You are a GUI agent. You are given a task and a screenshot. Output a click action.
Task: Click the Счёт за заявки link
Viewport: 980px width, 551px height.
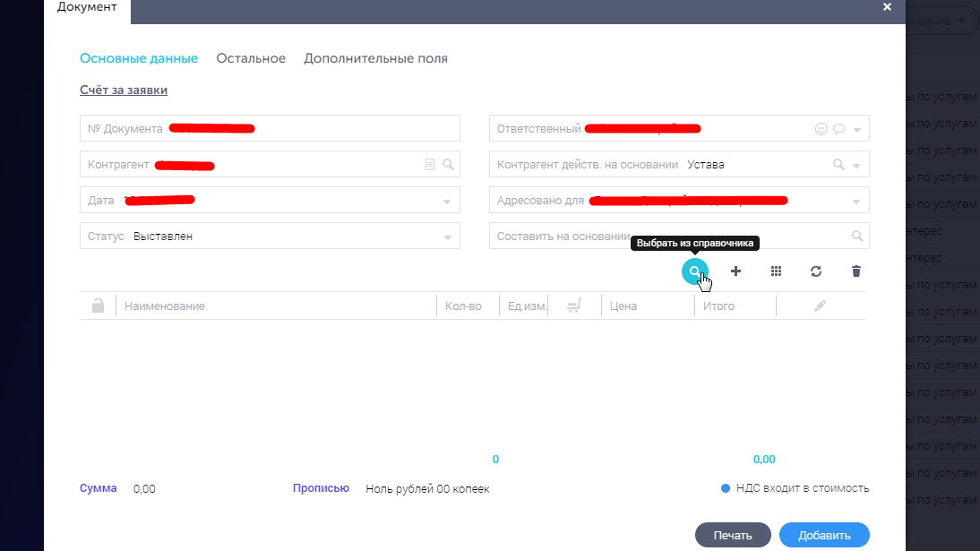[x=124, y=90]
